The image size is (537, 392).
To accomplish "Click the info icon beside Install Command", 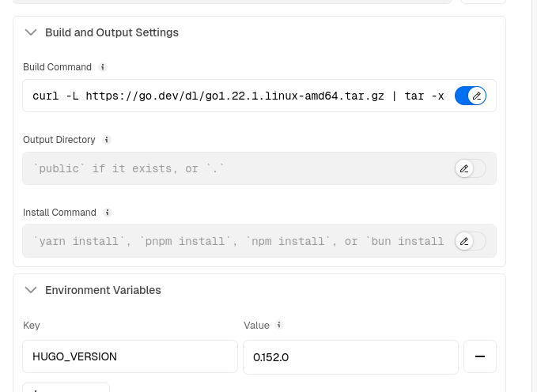I will [x=108, y=213].
